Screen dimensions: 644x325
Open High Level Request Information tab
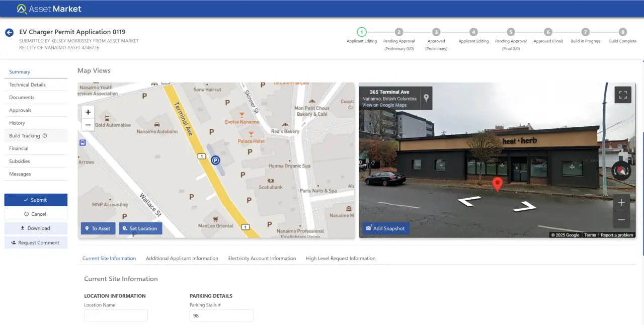point(341,258)
